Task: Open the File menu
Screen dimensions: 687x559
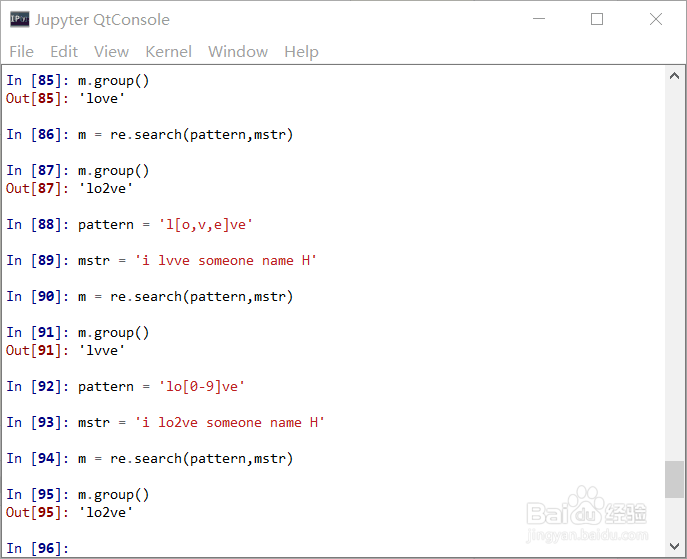Action: 21,52
